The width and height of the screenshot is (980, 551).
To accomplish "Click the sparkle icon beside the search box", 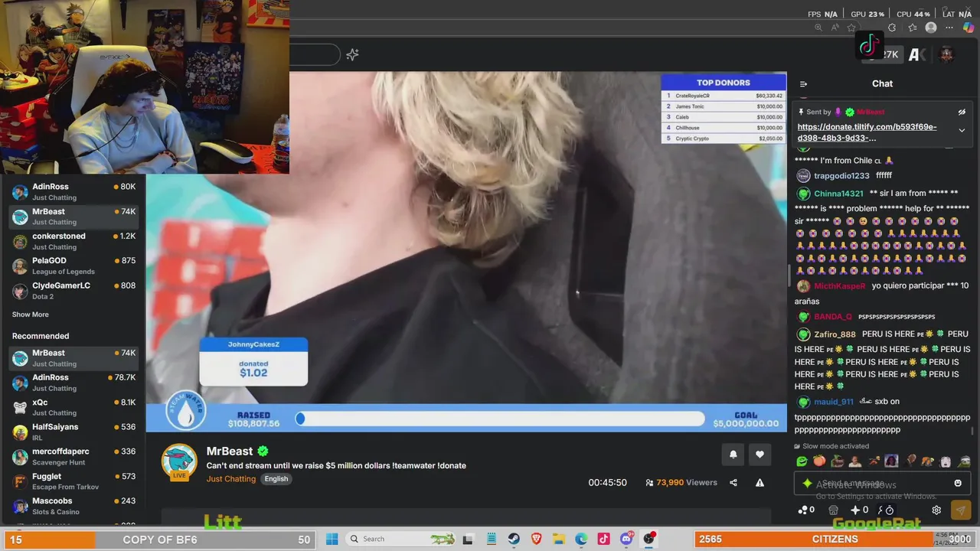I will pyautogui.click(x=352, y=54).
